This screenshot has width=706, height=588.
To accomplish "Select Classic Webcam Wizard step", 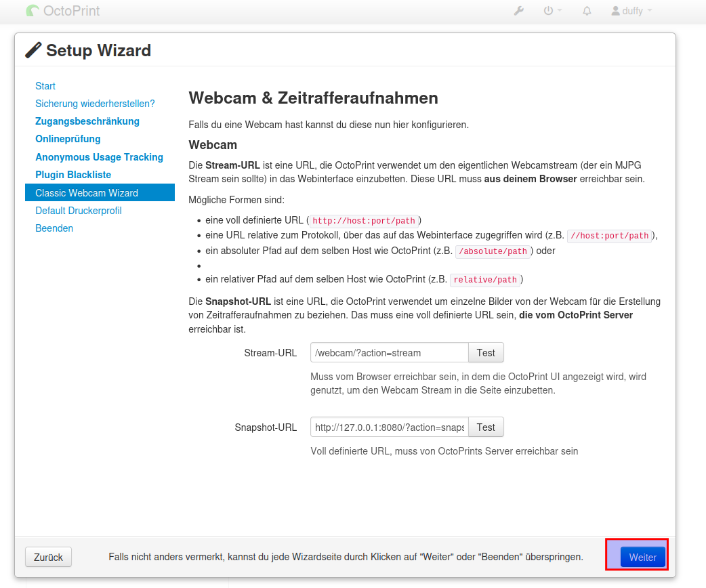I will click(87, 193).
